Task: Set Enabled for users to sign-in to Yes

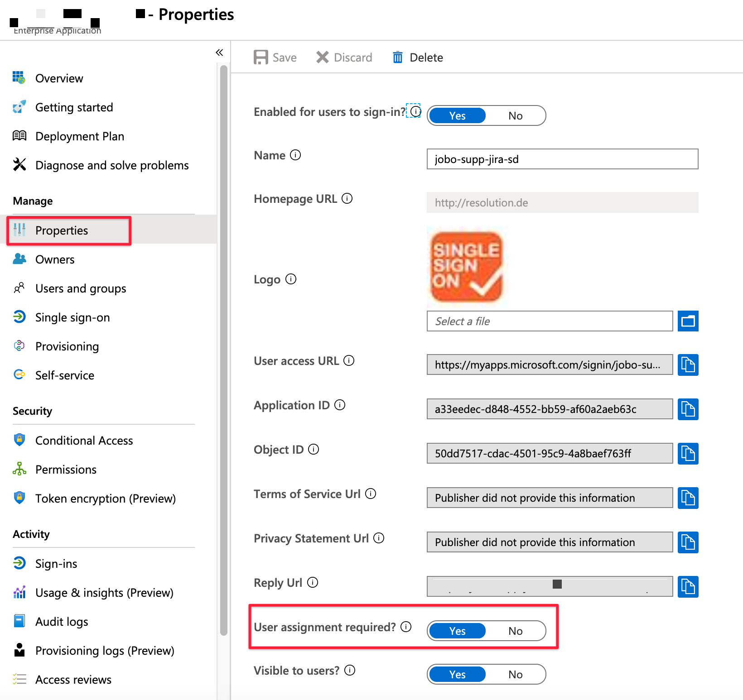Action: click(x=458, y=115)
